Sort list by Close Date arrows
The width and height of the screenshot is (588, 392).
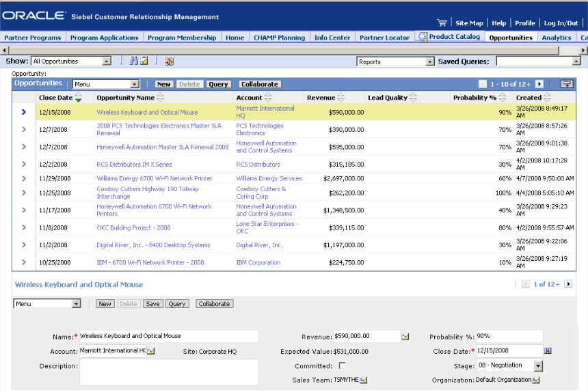[x=79, y=98]
